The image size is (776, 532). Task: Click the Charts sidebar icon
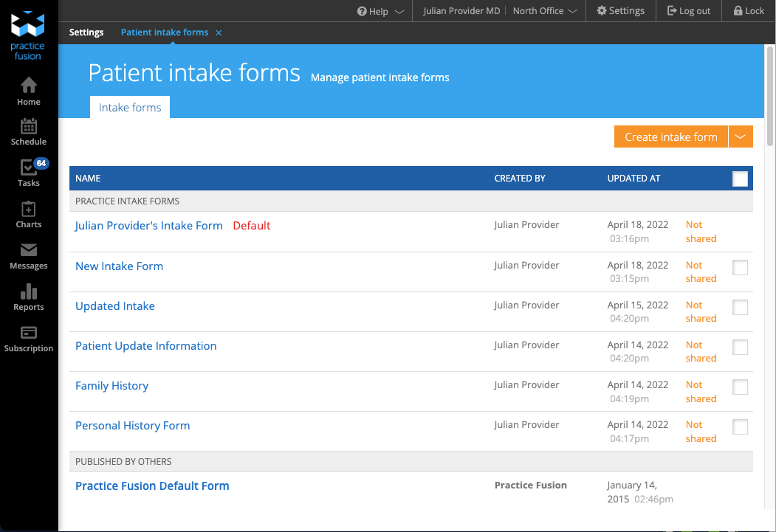tap(28, 213)
